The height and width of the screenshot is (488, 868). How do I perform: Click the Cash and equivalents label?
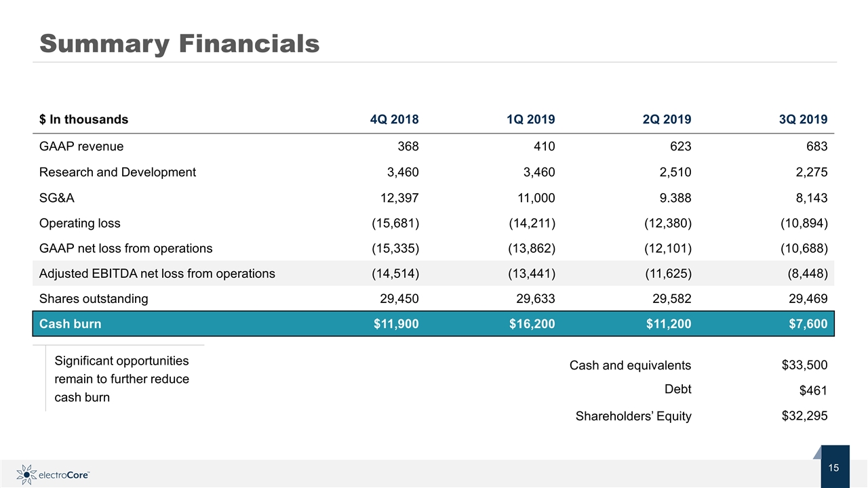(x=631, y=365)
